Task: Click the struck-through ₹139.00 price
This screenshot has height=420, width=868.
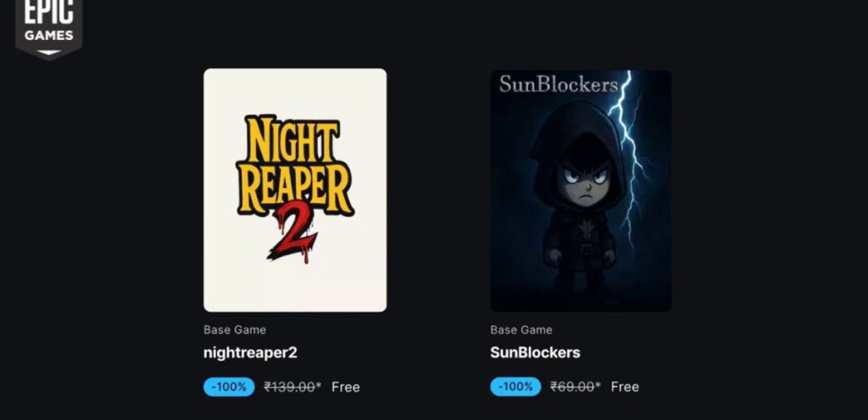Action: (x=292, y=387)
